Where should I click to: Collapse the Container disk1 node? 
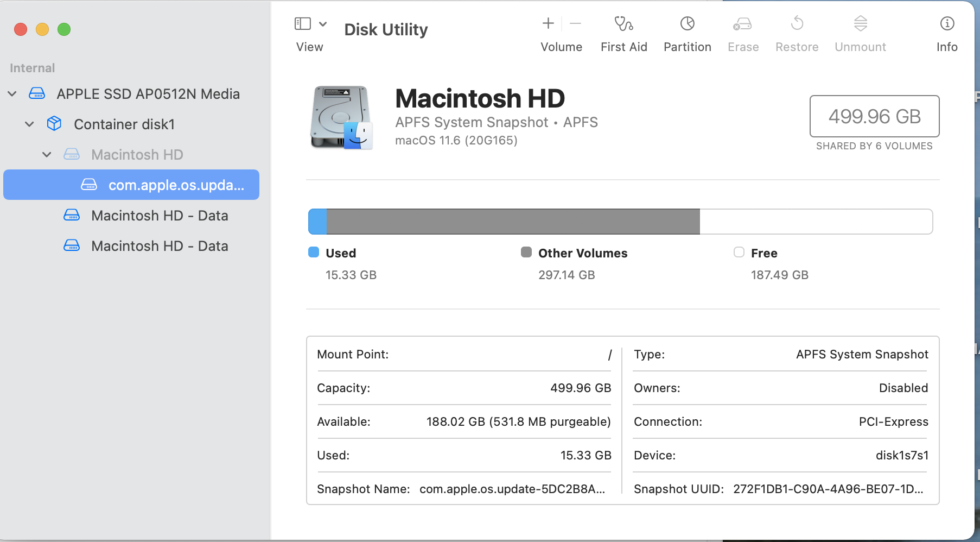tap(29, 124)
